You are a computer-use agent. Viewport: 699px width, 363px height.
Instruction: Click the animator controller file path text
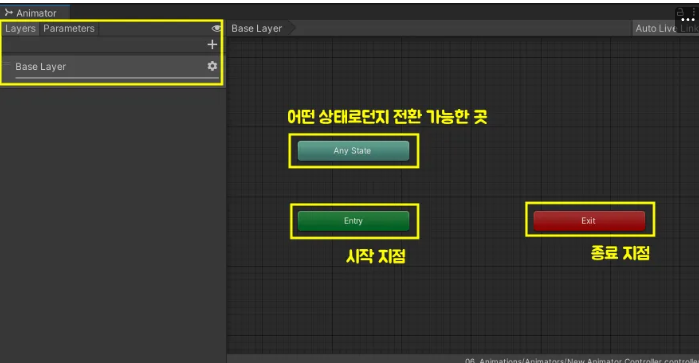tap(582, 360)
